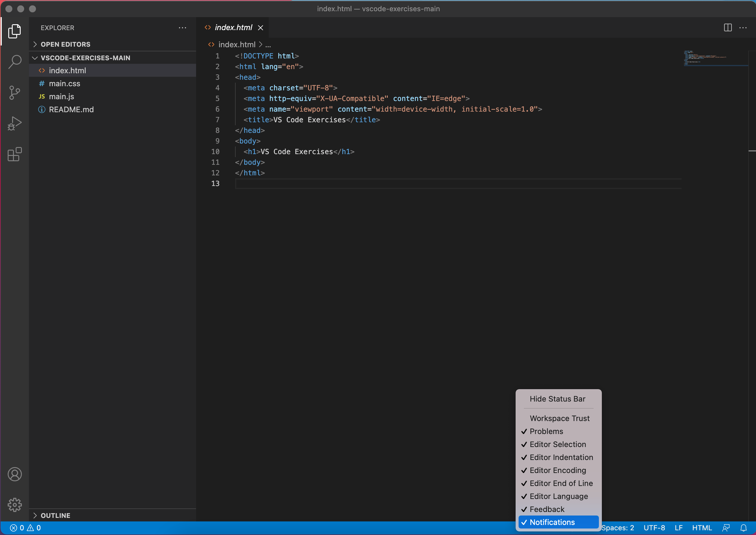Click the UTF-8 encoding status item
Screen dimensions: 756x535
click(654, 528)
